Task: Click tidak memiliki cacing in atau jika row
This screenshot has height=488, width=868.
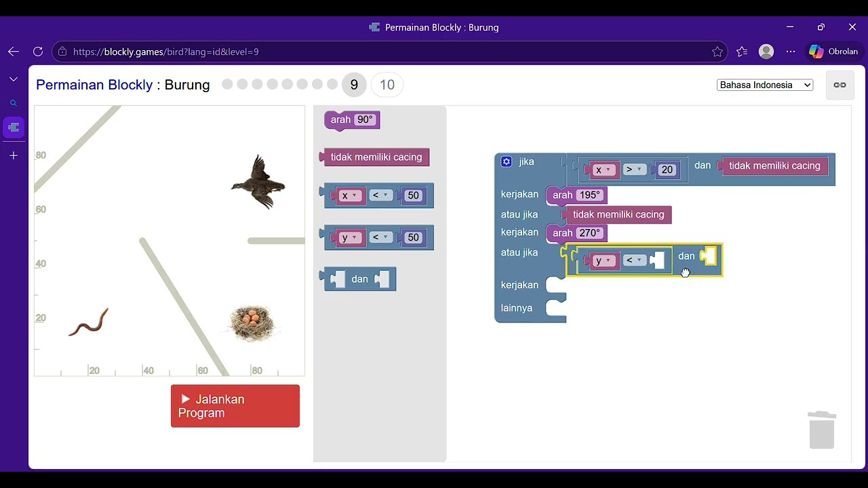Action: point(618,215)
